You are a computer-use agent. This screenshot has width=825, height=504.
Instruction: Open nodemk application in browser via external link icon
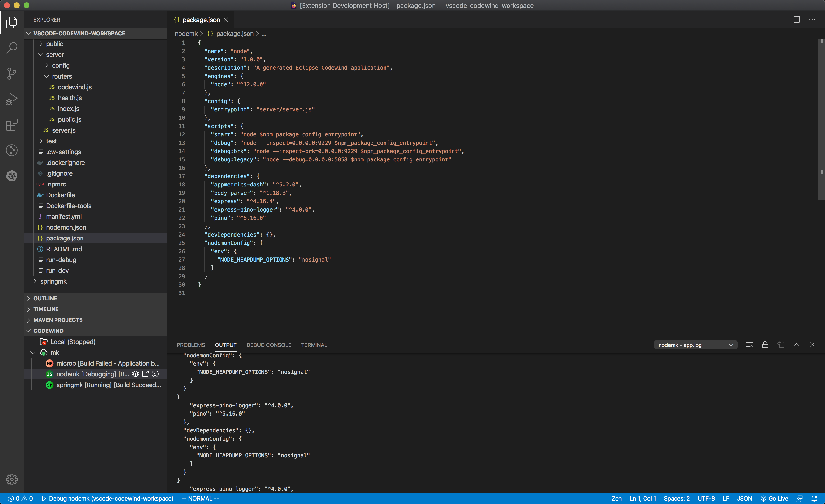point(145,374)
